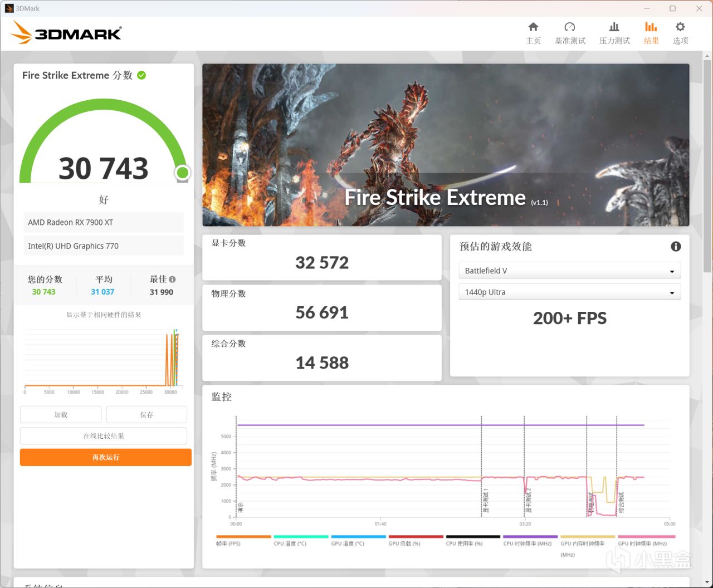Select the 结果 results tab
This screenshot has height=588, width=713.
(651, 33)
